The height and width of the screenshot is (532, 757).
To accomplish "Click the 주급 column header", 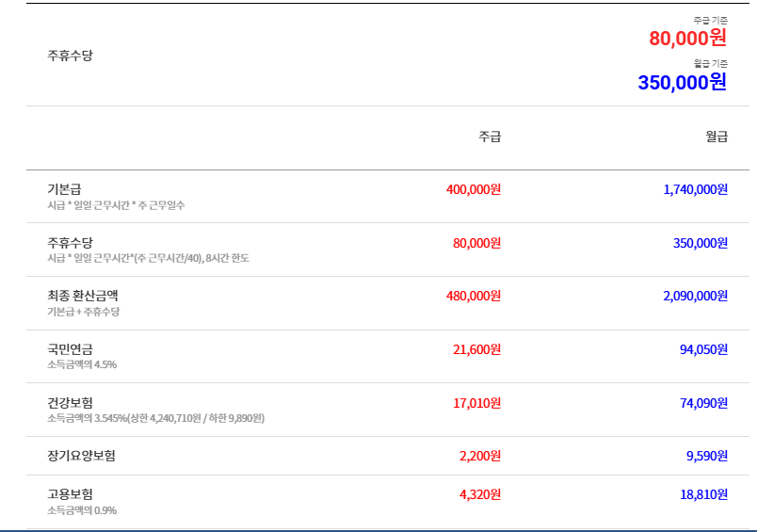I will click(x=490, y=137).
